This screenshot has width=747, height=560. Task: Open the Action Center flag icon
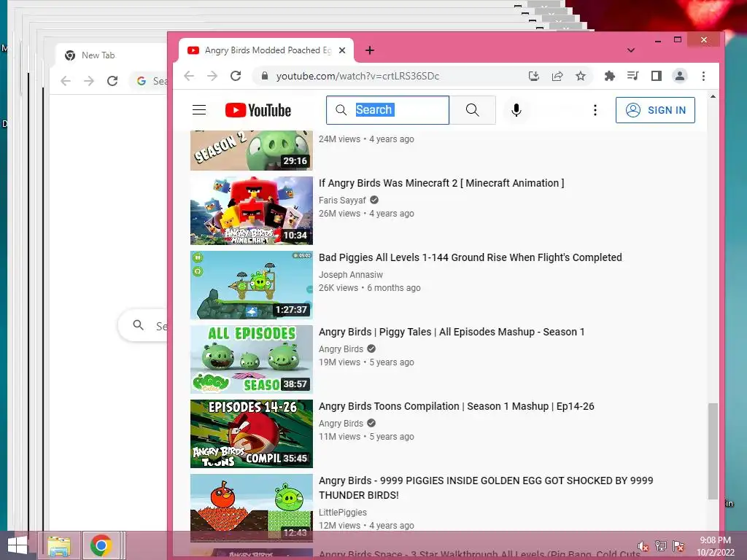pos(678,546)
